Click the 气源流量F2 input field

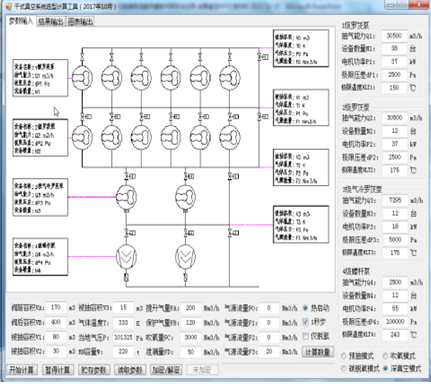tap(269, 337)
